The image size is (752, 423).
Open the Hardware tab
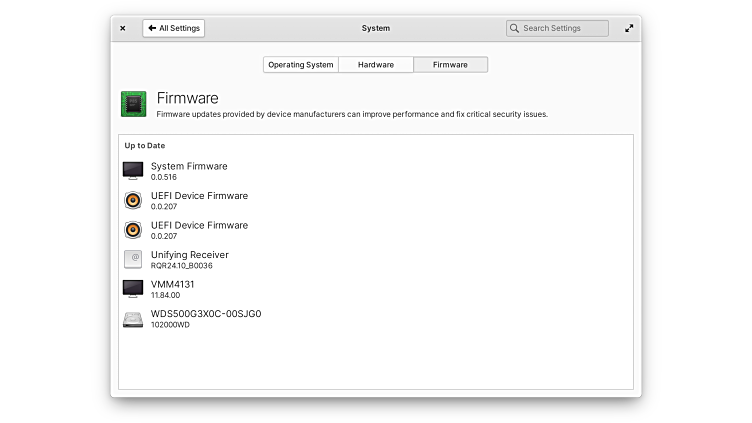point(376,65)
